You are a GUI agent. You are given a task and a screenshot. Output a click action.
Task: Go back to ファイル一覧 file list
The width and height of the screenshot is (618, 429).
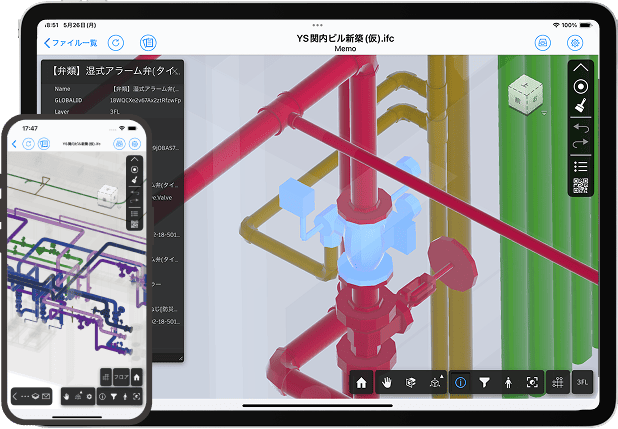click(71, 43)
